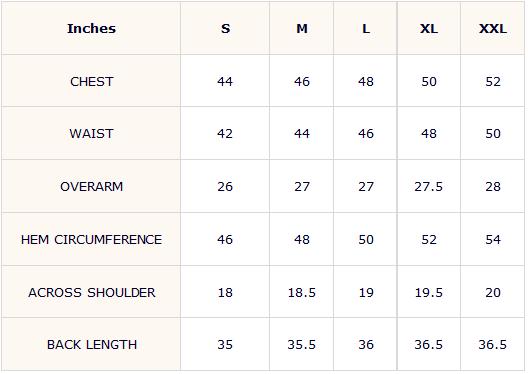Click the HEM CIRCUMFERENCE row label

[91, 240]
